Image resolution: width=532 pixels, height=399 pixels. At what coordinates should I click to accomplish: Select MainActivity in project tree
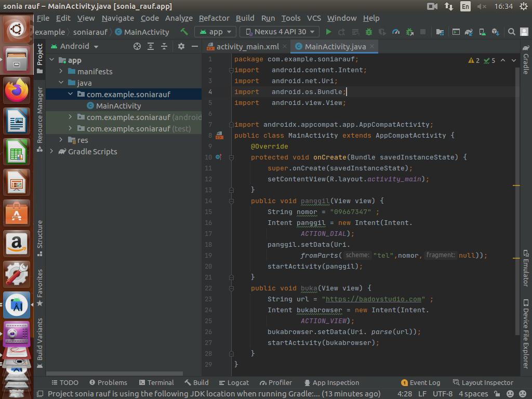coord(118,106)
